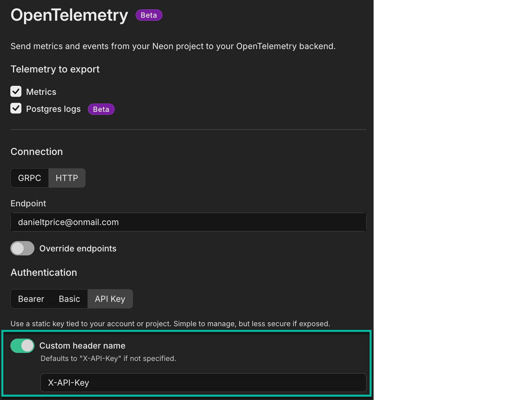Click the Beta badge beside Postgres logs
The image size is (532, 400).
tap(101, 109)
